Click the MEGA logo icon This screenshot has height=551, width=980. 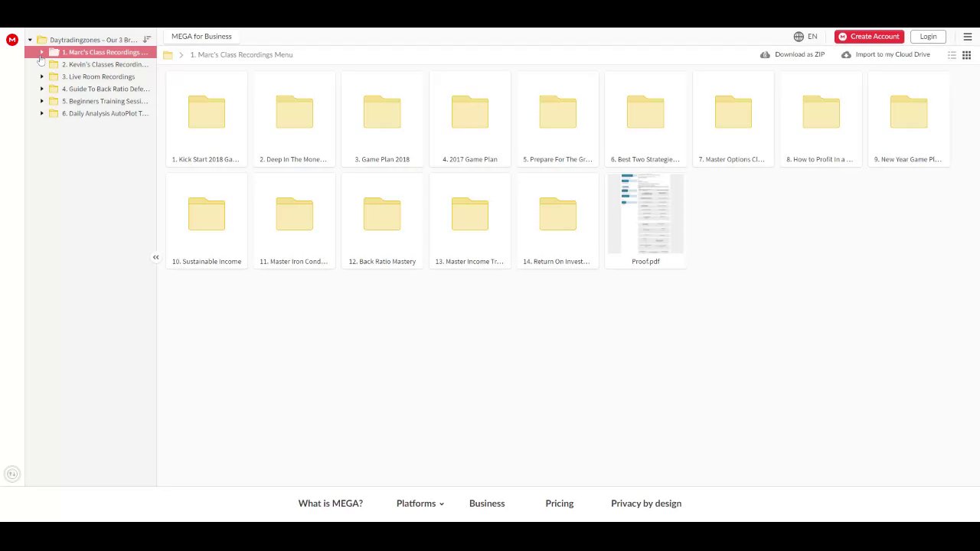(11, 40)
